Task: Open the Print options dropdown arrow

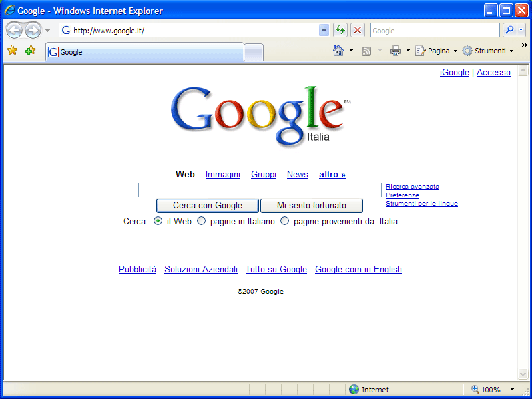Action: (409, 51)
